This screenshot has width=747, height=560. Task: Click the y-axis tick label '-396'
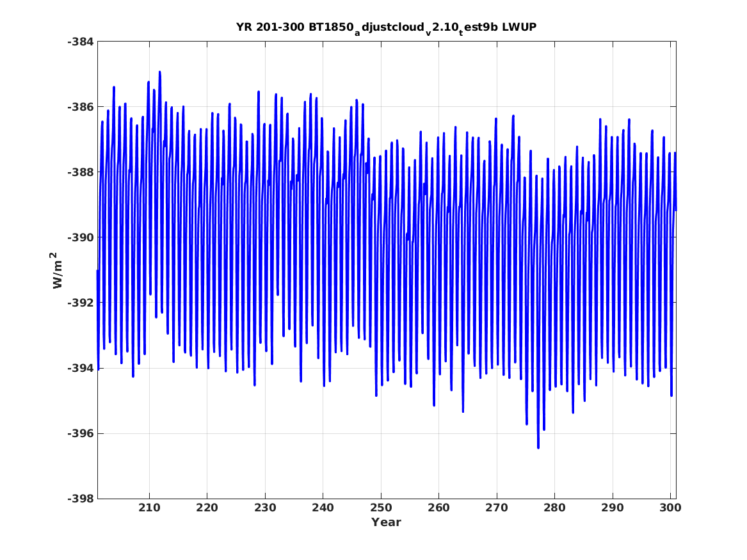[81, 433]
